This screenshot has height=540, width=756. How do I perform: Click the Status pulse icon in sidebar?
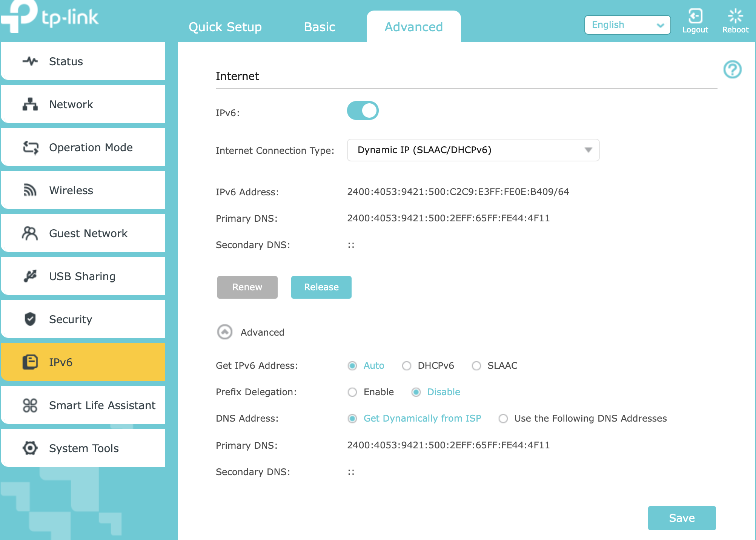pos(30,61)
